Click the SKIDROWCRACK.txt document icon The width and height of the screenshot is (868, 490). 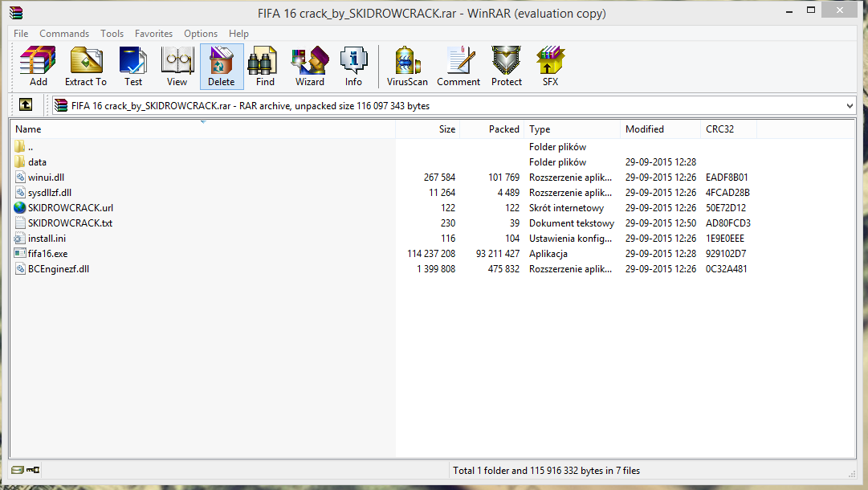coord(20,223)
